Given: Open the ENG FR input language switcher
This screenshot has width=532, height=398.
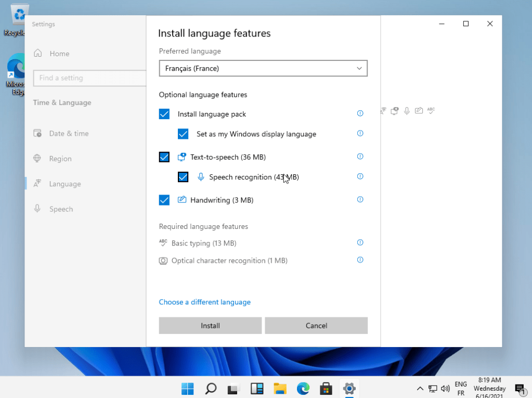Looking at the screenshot, I should [x=461, y=389].
